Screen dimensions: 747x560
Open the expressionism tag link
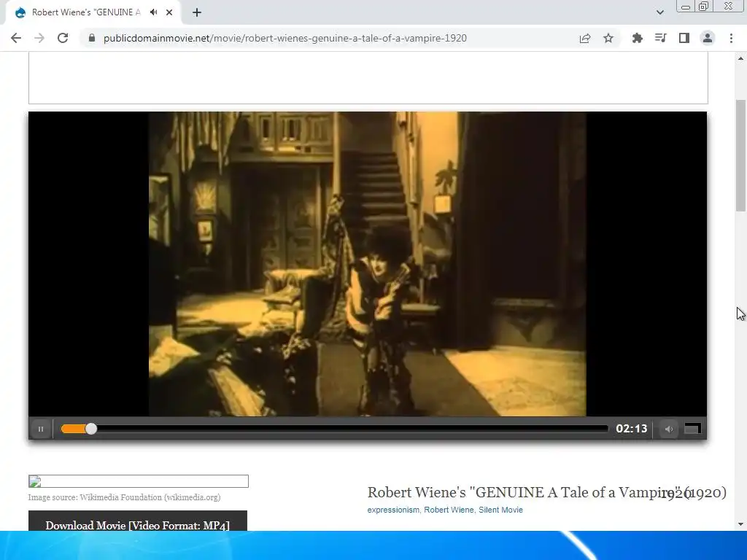click(393, 510)
